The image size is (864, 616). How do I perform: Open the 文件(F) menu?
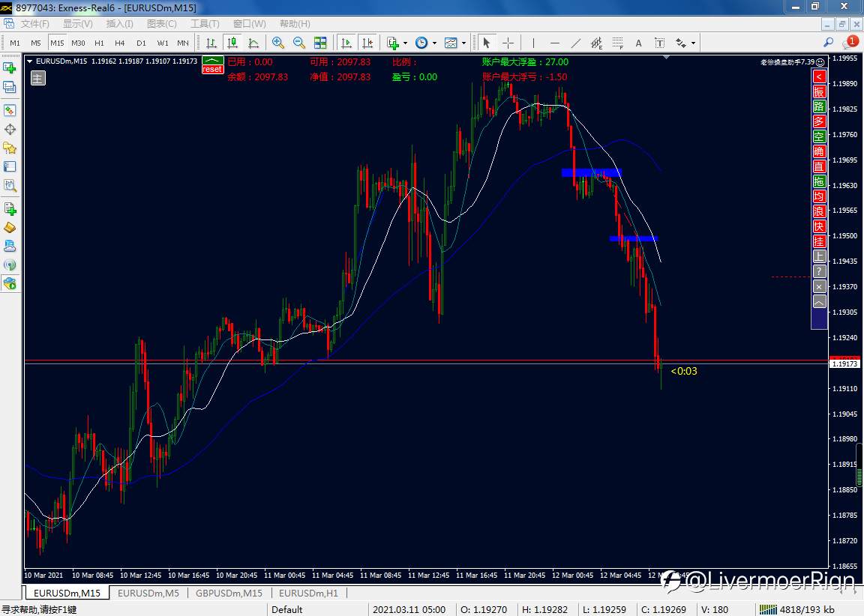click(x=34, y=24)
